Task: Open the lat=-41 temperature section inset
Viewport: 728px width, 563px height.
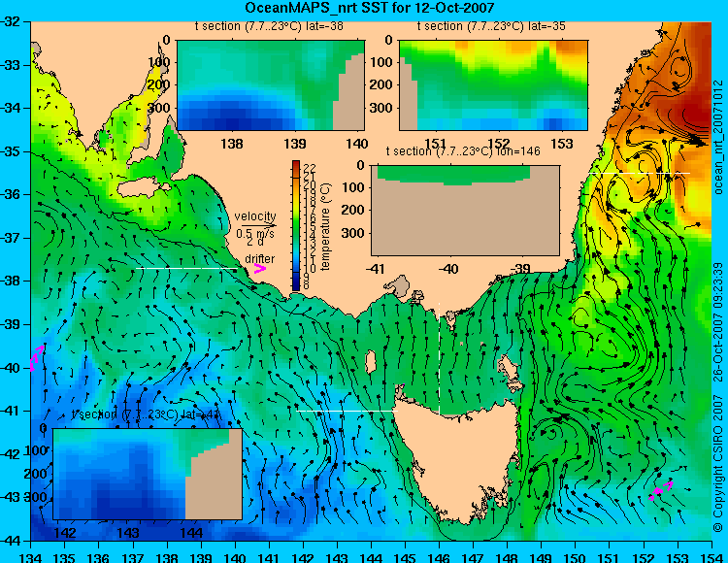Action: click(x=148, y=474)
